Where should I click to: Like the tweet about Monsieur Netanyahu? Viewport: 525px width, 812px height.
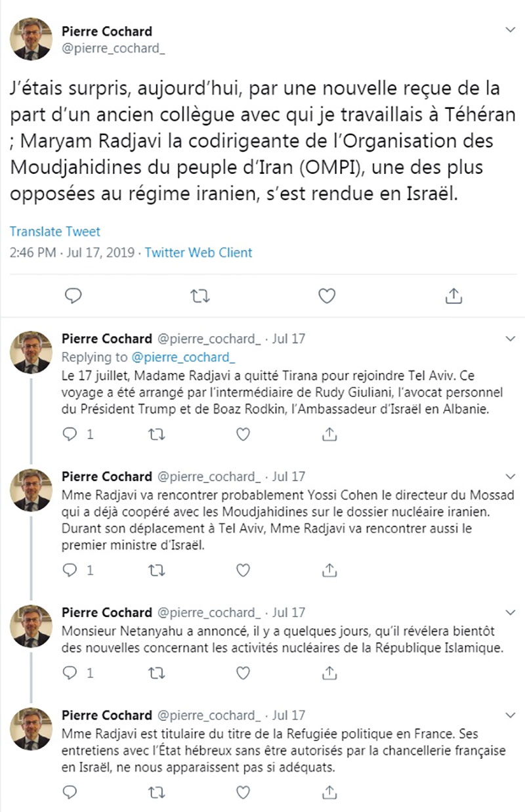[243, 673]
